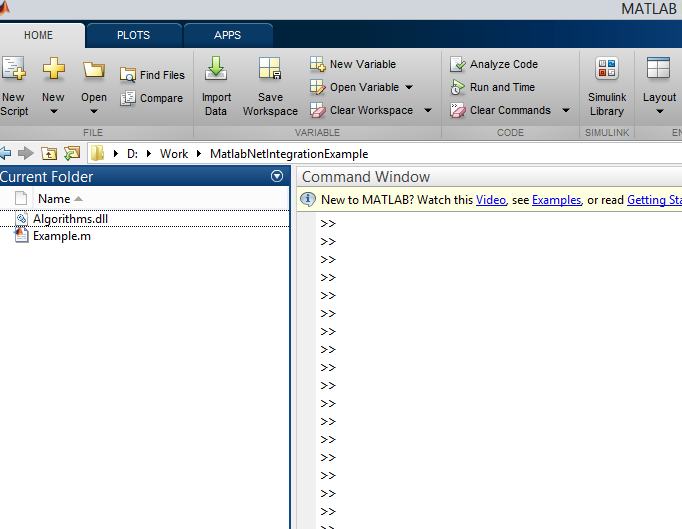Image resolution: width=682 pixels, height=529 pixels.
Task: Go back using the blue back arrow
Action: 5,153
